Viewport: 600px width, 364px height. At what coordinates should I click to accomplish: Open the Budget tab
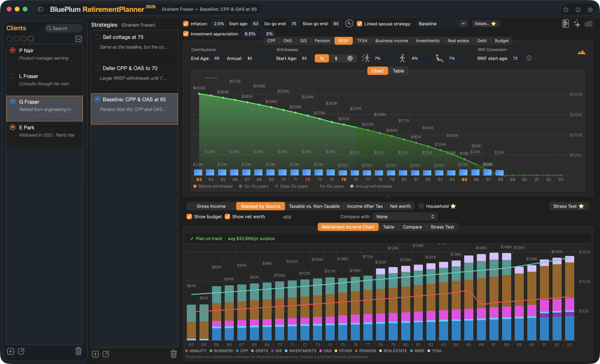tap(502, 41)
